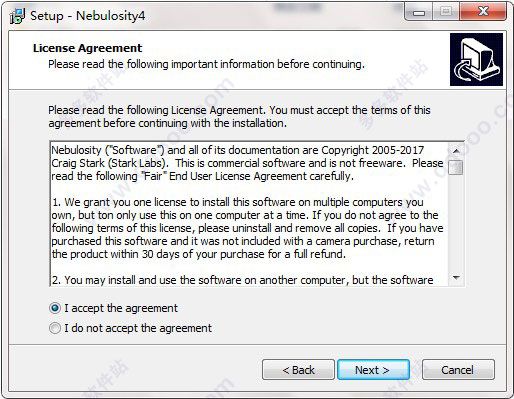This screenshot has height=399, width=514.
Task: Click the computer installer graphic in header
Action: 476,59
